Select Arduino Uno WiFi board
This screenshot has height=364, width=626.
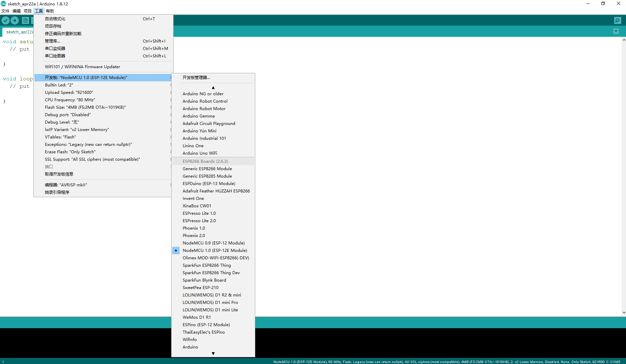point(213,153)
